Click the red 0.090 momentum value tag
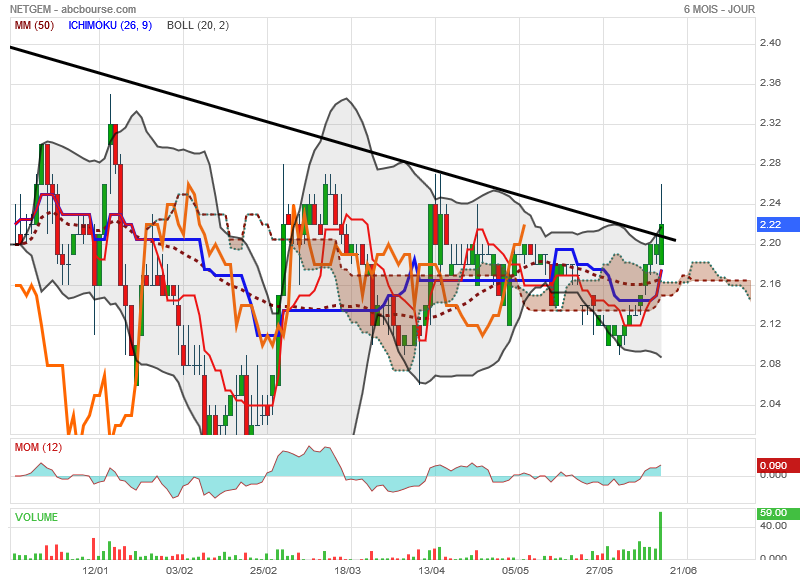The width and height of the screenshot is (800, 580). (778, 465)
